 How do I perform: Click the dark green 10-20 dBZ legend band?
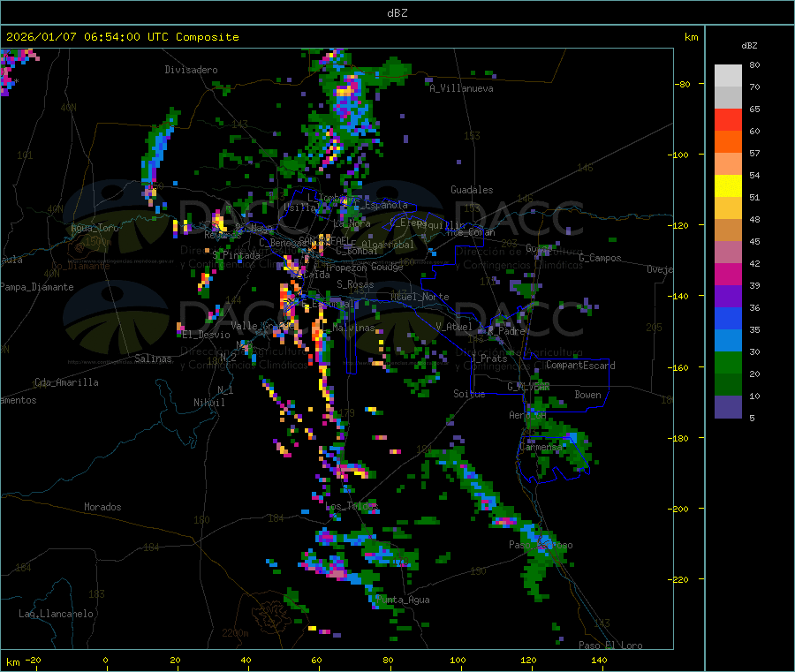point(728,385)
